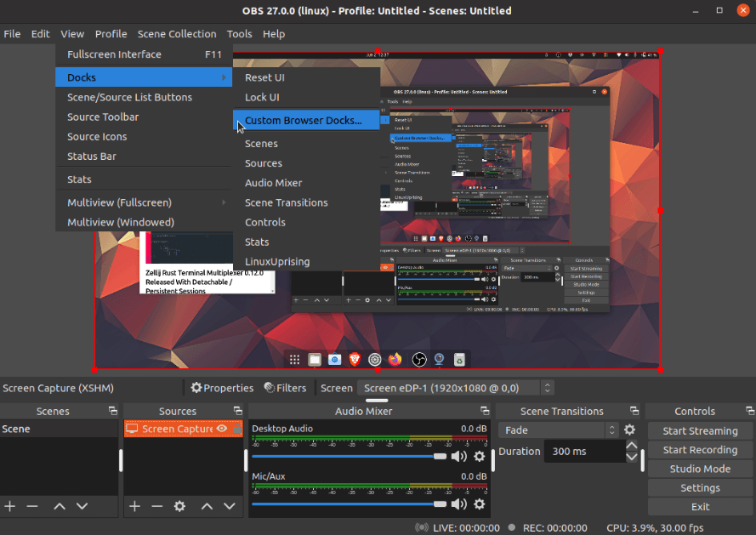Toggle the LinuxUprising dock entry
This screenshot has height=535, width=756.
(x=306, y=261)
